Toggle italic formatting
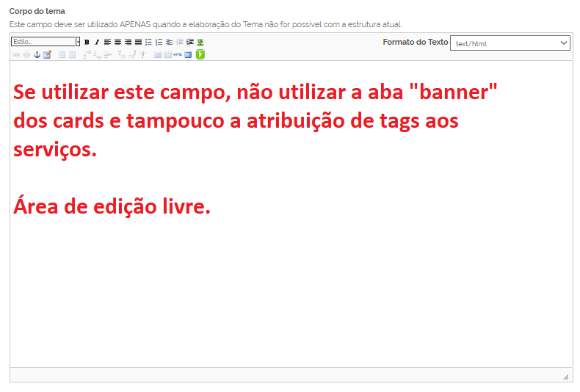 click(97, 42)
